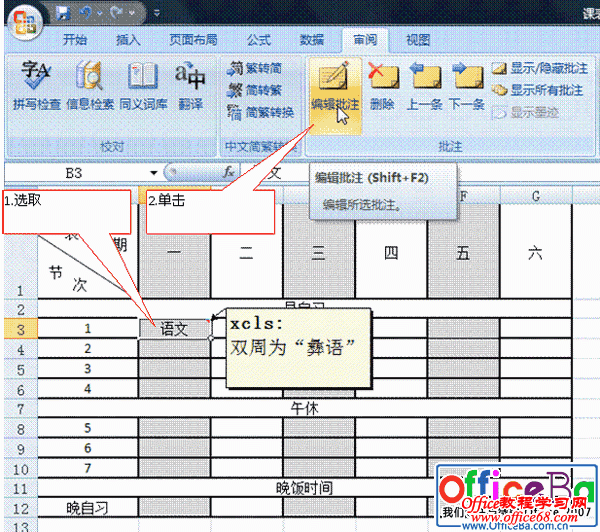The image size is (600, 532).
Task: Open the 公式 ribbon tab
Action: 258,39
